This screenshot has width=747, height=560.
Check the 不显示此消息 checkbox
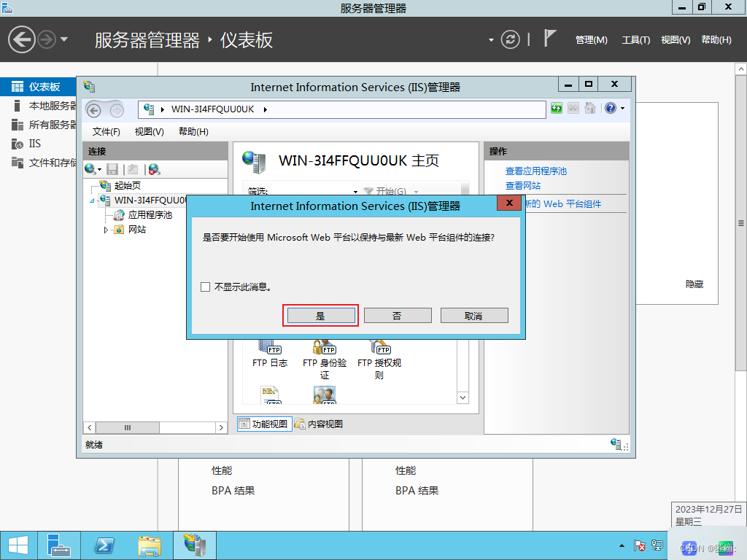(205, 287)
